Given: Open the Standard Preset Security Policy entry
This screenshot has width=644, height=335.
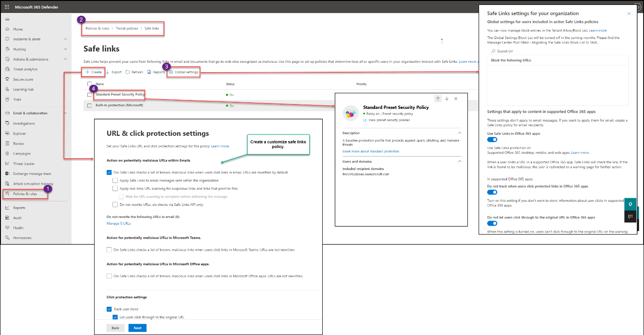Looking at the screenshot, I should pos(120,95).
